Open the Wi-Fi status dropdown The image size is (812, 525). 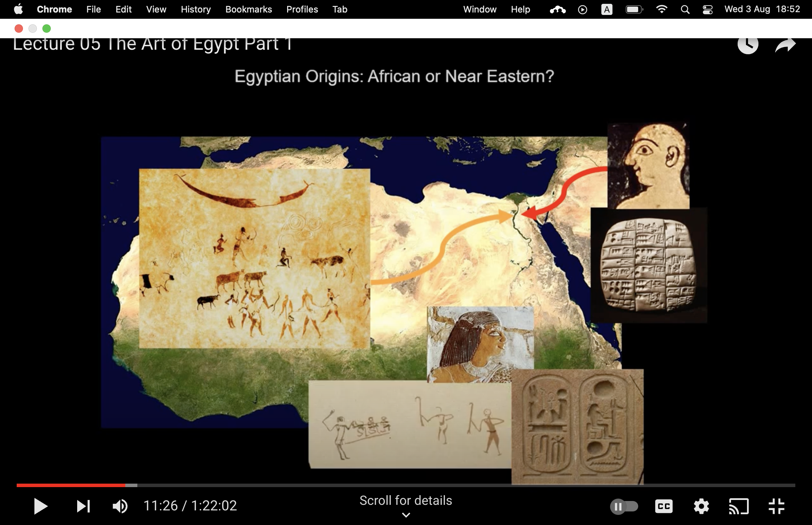click(x=661, y=9)
